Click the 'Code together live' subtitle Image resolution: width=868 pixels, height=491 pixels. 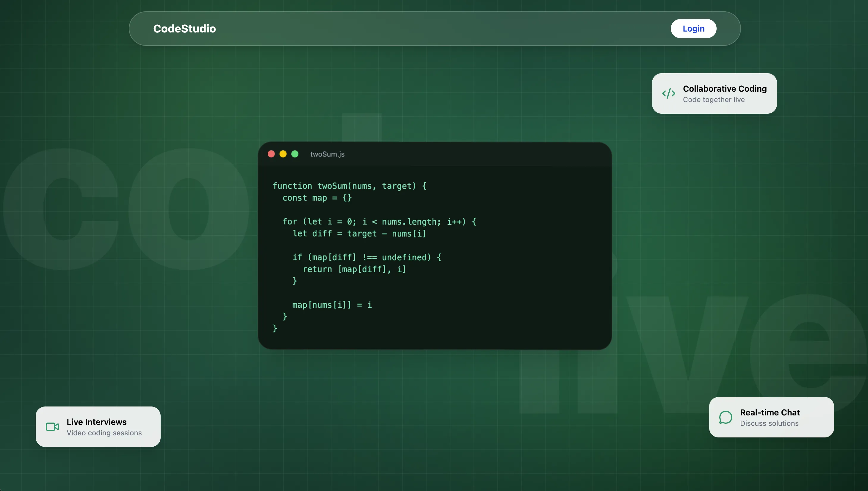[x=714, y=99]
